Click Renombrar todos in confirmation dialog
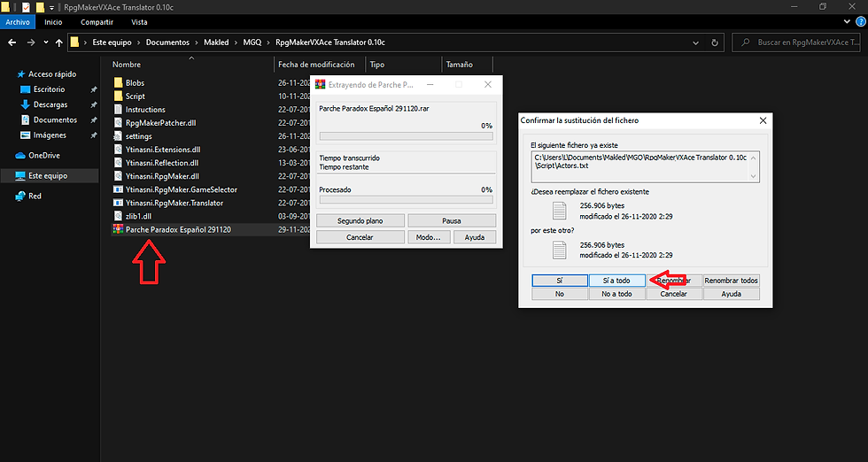The width and height of the screenshot is (868, 462). tap(731, 281)
